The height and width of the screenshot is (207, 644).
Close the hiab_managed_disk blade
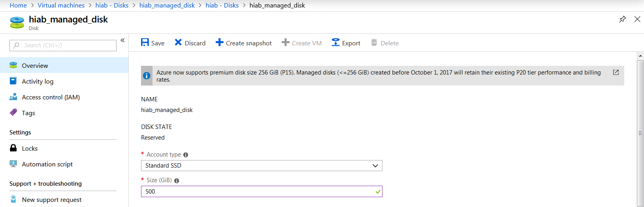click(x=637, y=19)
